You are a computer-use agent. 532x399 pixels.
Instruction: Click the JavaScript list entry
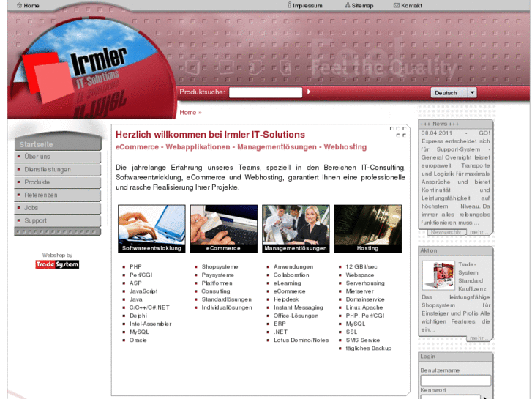(143, 291)
